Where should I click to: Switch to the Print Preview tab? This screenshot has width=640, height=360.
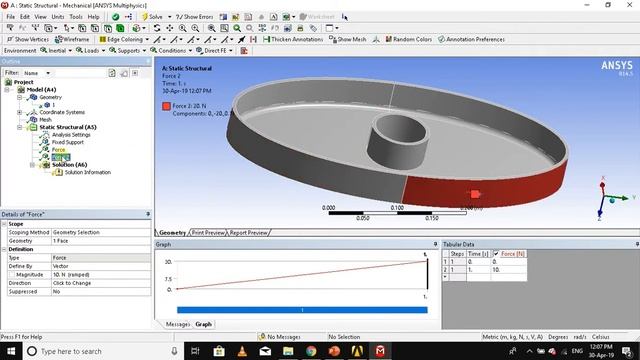[x=208, y=233]
